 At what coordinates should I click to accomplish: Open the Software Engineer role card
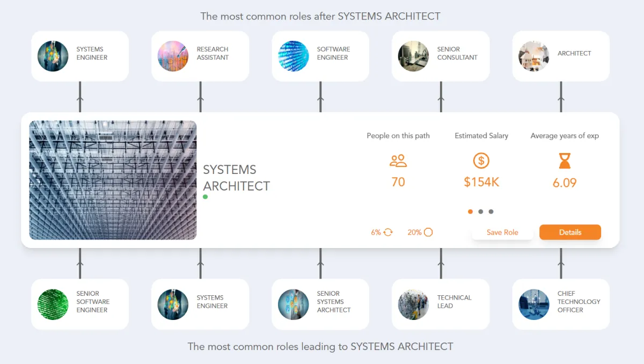[x=320, y=56]
